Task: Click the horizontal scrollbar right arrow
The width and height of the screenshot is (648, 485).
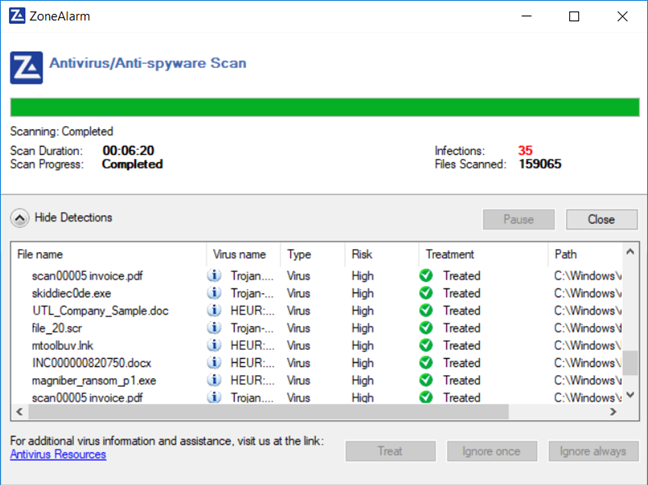Action: coord(613,411)
